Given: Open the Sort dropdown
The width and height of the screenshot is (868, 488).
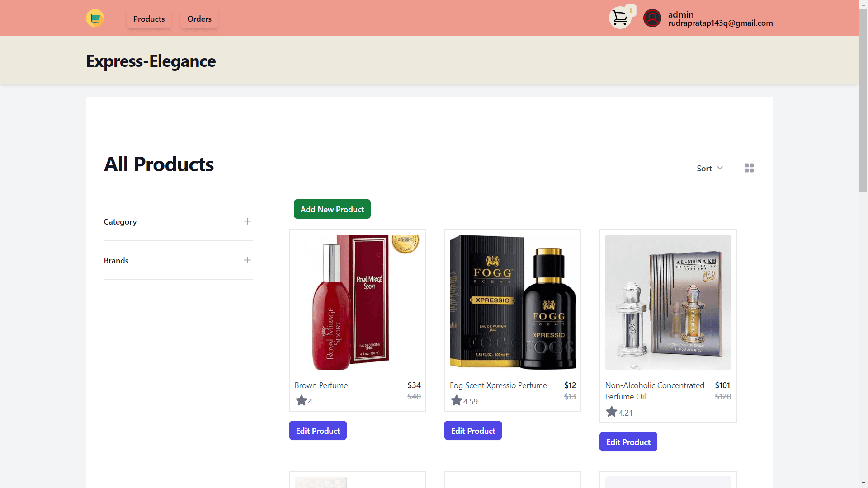Looking at the screenshot, I should 710,168.
